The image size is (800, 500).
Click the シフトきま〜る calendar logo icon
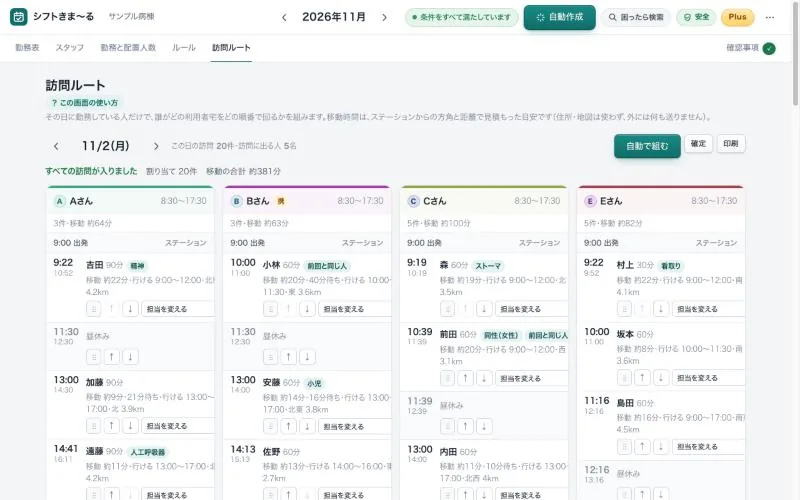(x=18, y=17)
